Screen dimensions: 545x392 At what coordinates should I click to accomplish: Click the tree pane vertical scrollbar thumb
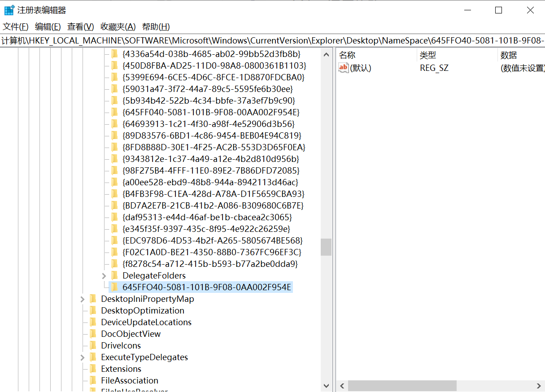coord(326,247)
